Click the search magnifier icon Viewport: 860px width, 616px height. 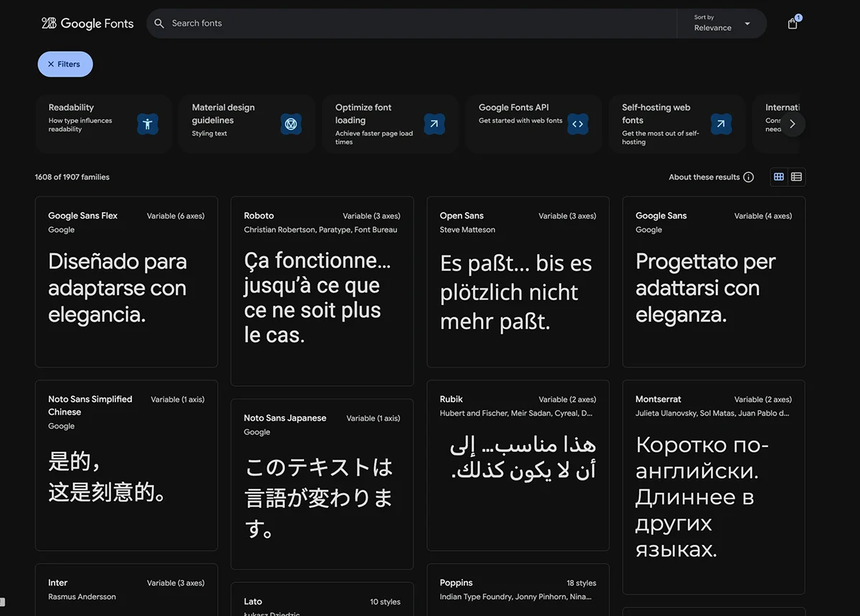(159, 24)
